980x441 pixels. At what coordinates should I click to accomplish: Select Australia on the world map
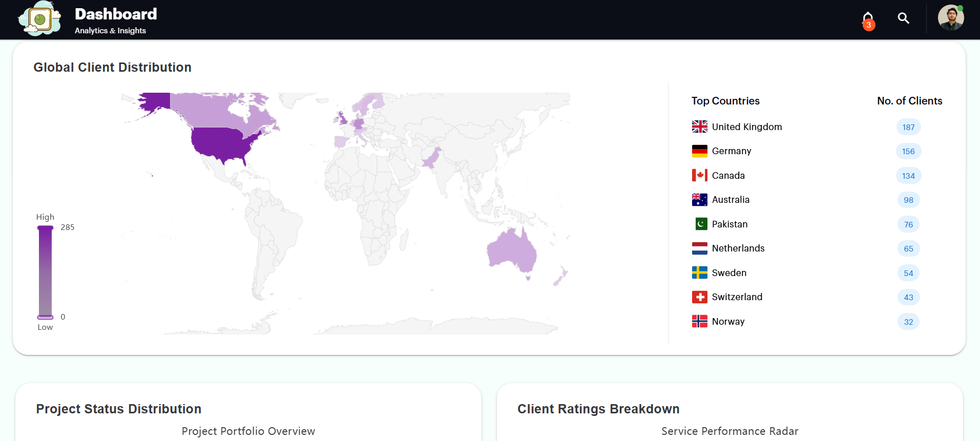pos(511,251)
